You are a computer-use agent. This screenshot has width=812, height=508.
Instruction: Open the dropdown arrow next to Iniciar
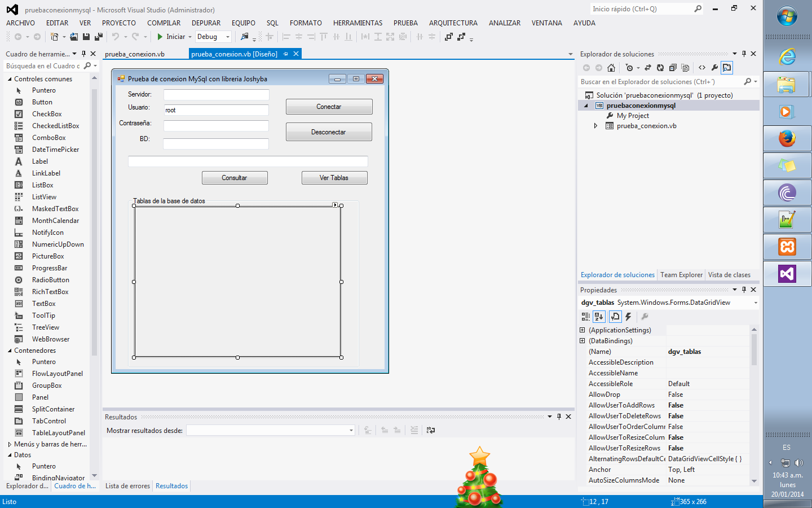190,37
